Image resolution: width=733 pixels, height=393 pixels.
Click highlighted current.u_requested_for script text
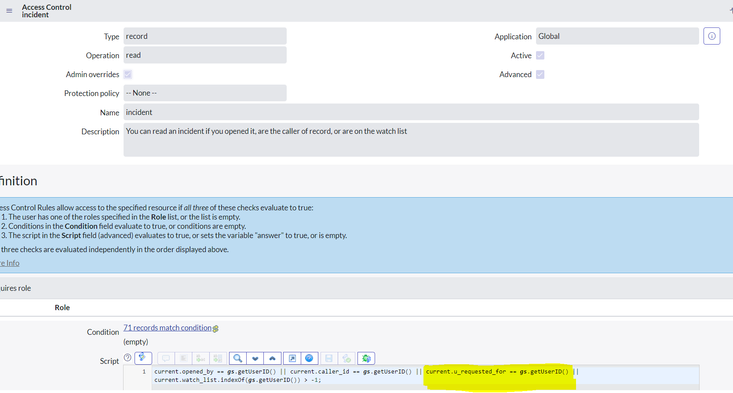(497, 372)
